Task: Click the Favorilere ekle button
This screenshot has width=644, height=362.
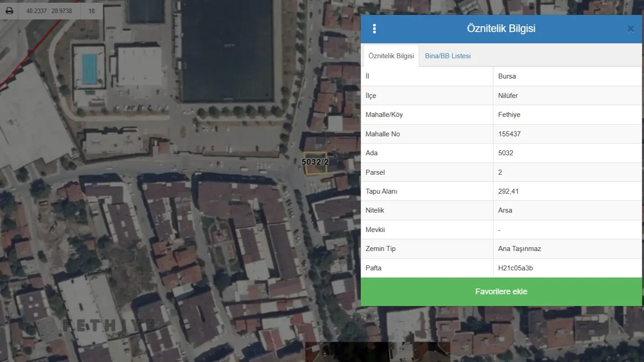Action: click(x=501, y=292)
